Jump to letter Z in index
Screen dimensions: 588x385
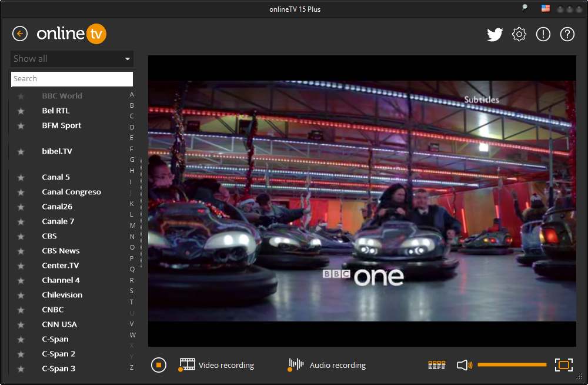[132, 367]
